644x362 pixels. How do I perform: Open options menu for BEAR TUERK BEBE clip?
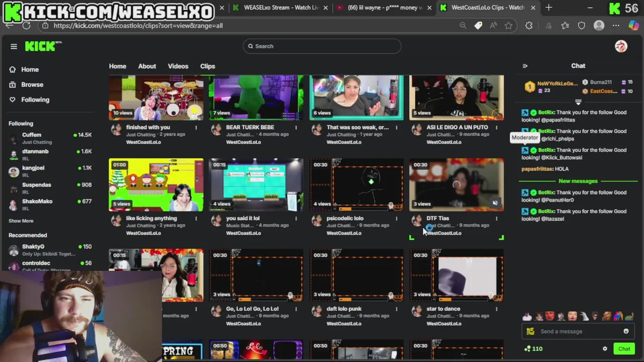296,128
